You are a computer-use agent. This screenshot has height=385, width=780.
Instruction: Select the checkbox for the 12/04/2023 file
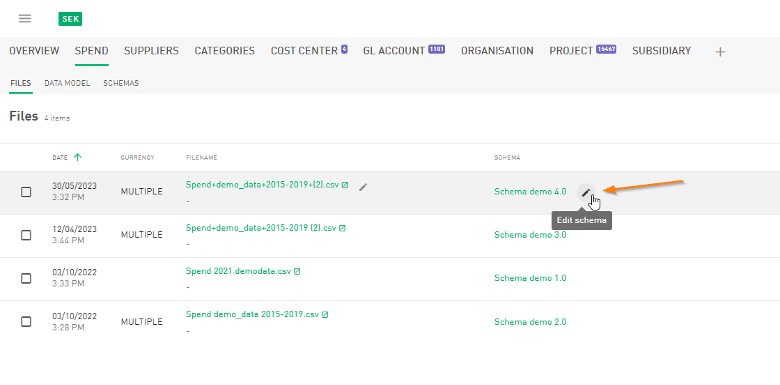click(x=26, y=235)
